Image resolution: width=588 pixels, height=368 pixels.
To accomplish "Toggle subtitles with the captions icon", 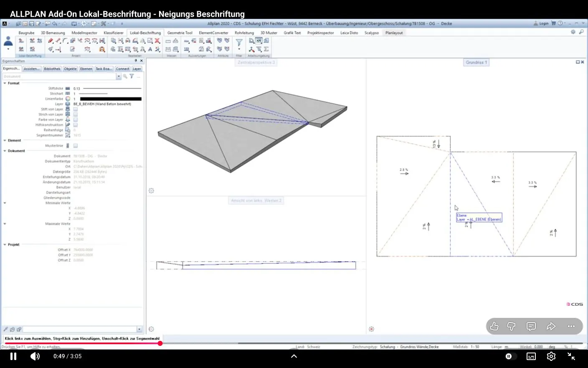I will point(531,356).
